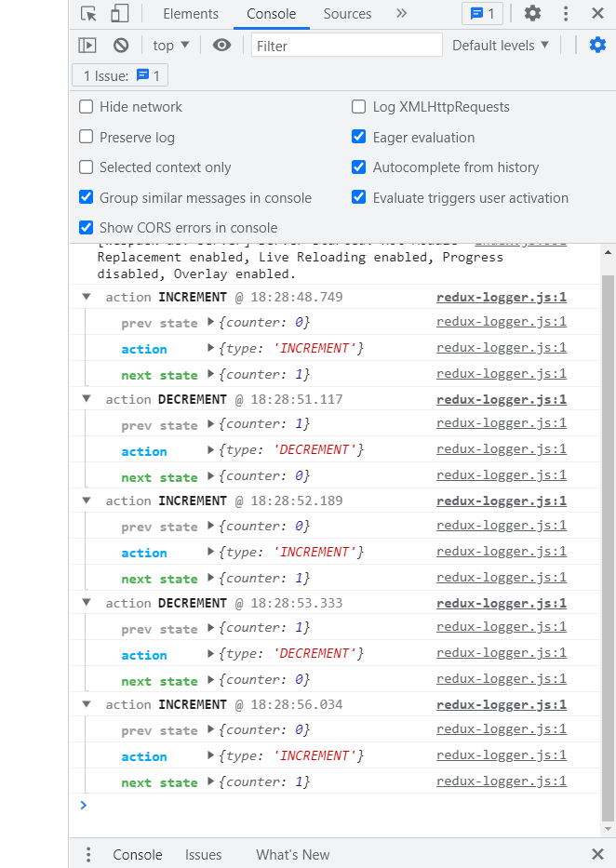Open the DevTools three-dot customize menu

pyautogui.click(x=566, y=13)
